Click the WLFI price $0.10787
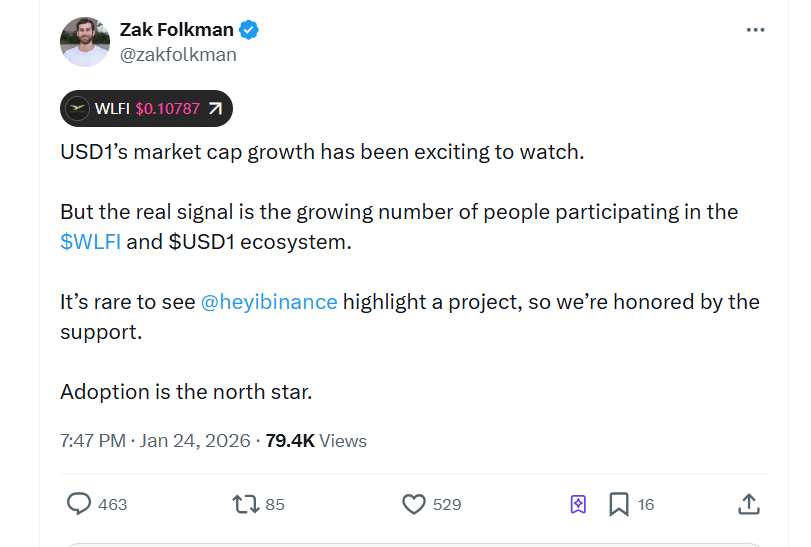The height and width of the screenshot is (547, 811). click(x=167, y=109)
